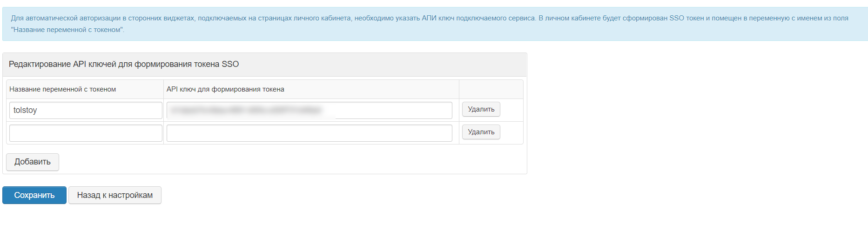Image resolution: width=868 pixels, height=230 pixels.
Task: Focus the empty variable name field
Action: click(86, 133)
